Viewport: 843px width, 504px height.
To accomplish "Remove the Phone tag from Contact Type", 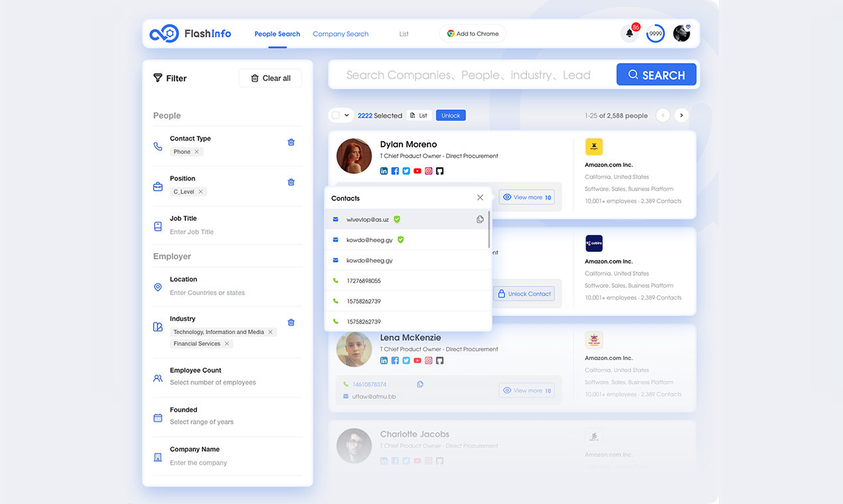I will [x=196, y=152].
